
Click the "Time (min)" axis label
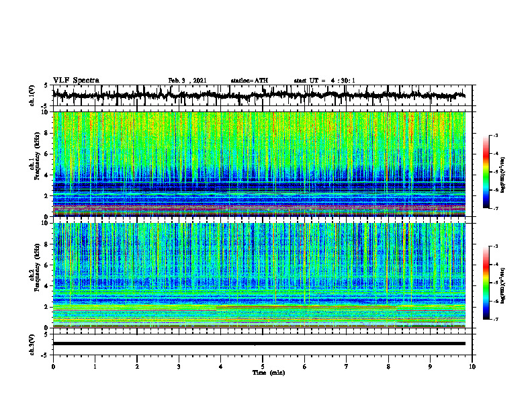269,373
